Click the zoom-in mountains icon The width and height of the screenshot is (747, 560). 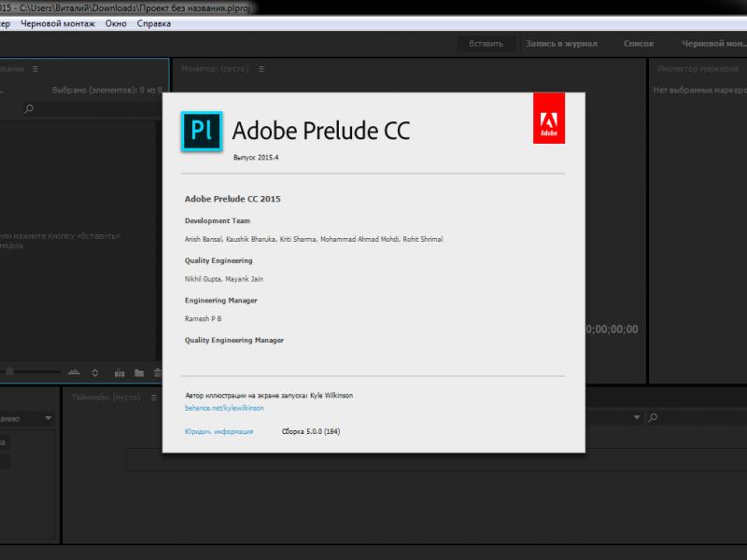coord(74,372)
